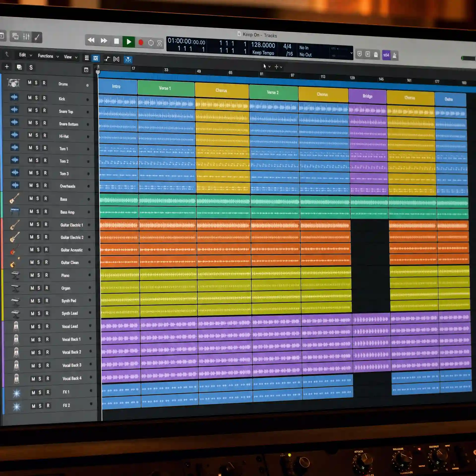Open the Functions menu
This screenshot has width=476, height=476.
pos(48,56)
